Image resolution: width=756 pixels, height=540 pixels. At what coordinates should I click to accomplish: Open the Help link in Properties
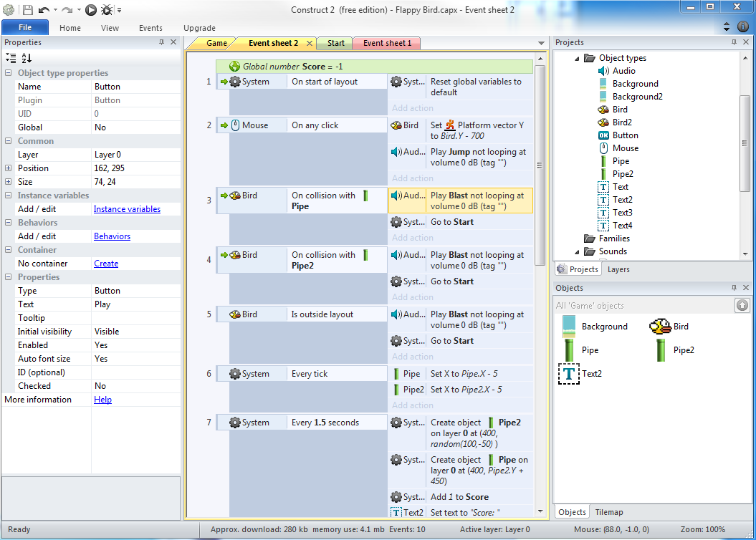102,400
